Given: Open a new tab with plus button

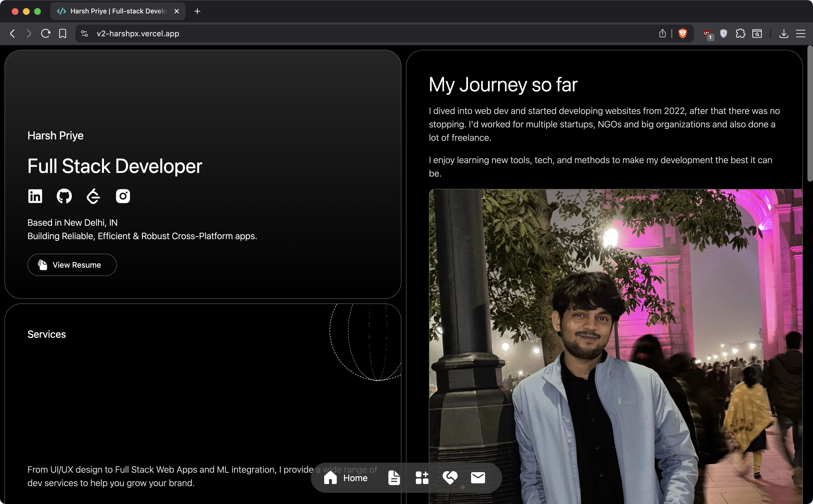Looking at the screenshot, I should click(197, 11).
